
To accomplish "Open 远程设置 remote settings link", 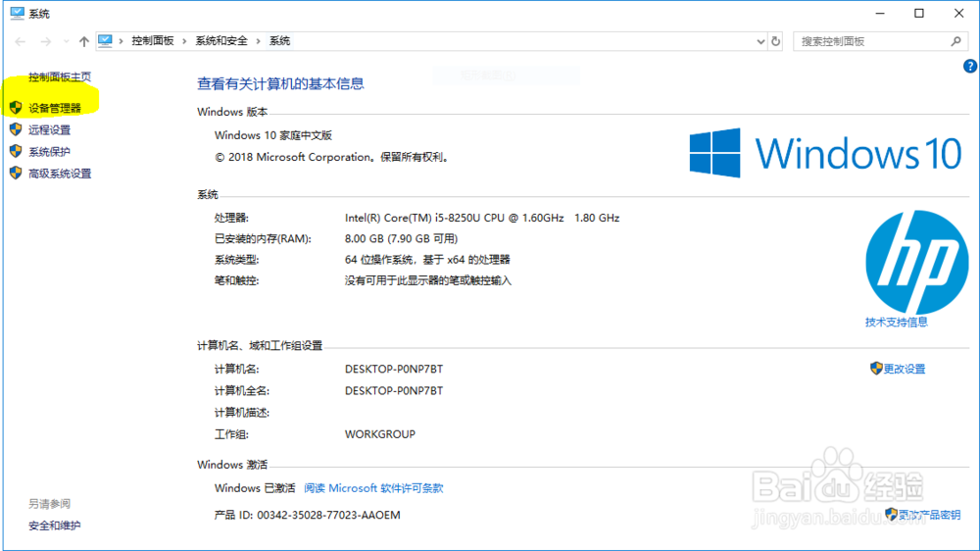I will click(49, 130).
